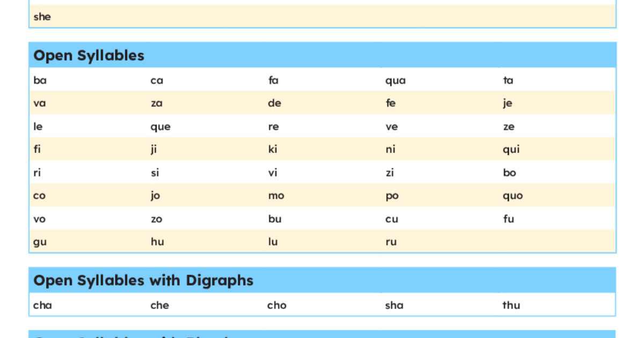Click the digraph syllable "sha"
Screen dimensions: 644x338
[x=395, y=305]
